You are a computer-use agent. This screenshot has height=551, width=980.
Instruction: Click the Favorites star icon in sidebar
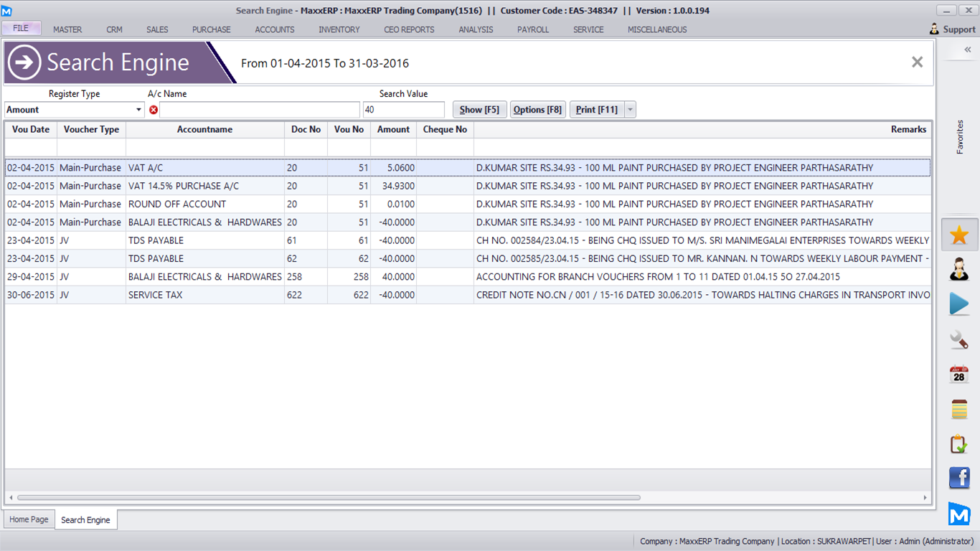(x=959, y=235)
